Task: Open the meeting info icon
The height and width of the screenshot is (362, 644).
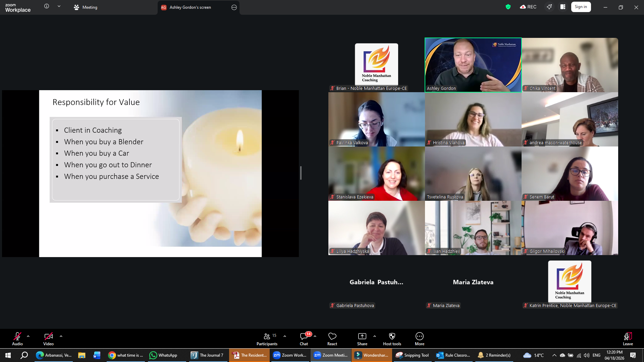Action: [47, 6]
